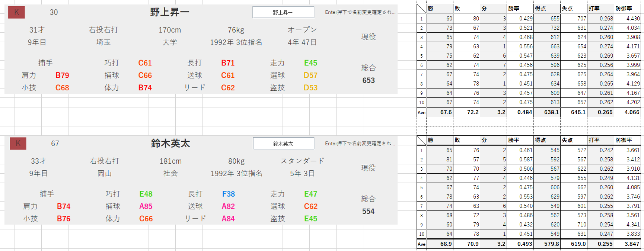
Task: Click the 社会 background cell
Action: click(170, 173)
